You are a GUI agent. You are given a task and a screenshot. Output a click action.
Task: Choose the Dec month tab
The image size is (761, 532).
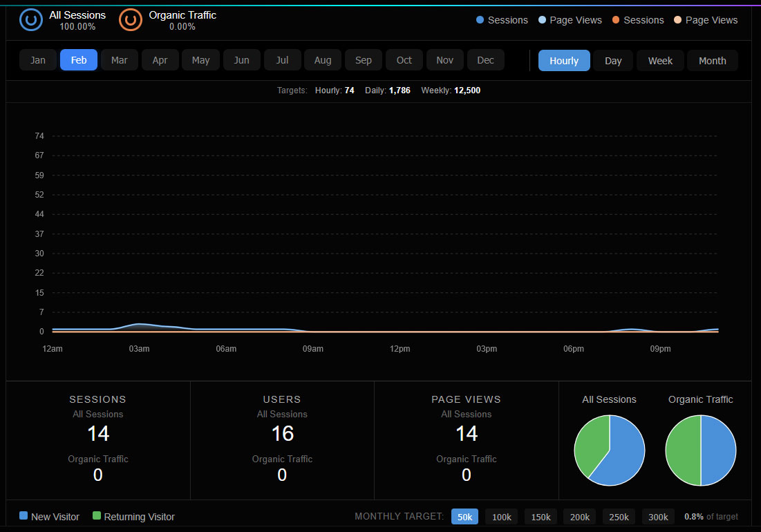486,60
